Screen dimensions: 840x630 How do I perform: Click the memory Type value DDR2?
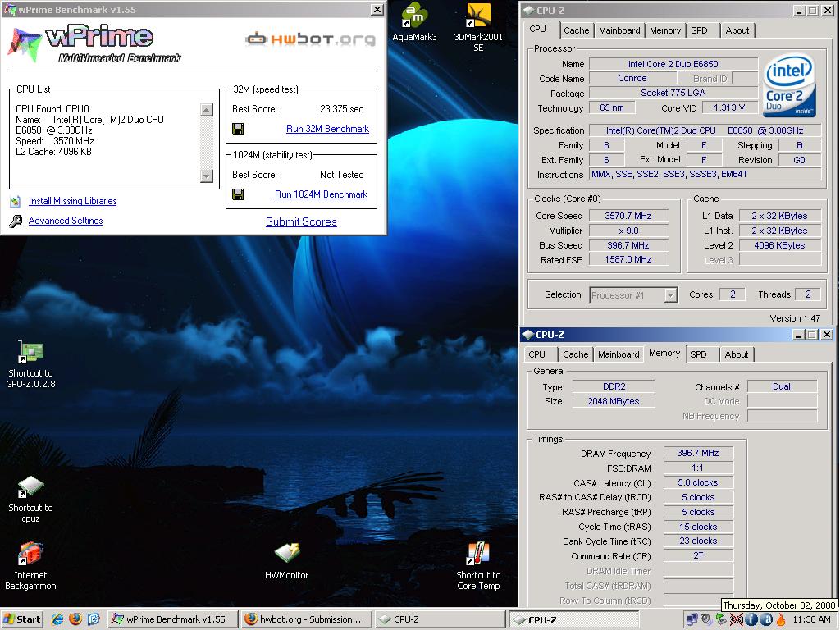(x=614, y=386)
